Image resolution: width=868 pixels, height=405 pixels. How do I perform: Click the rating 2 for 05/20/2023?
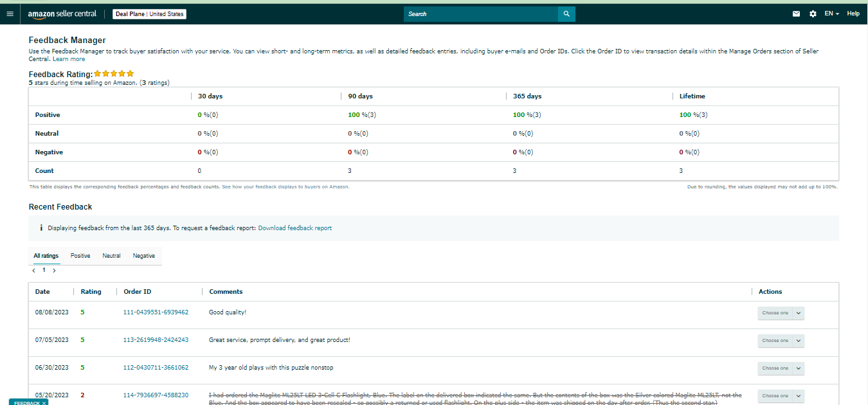pos(82,395)
